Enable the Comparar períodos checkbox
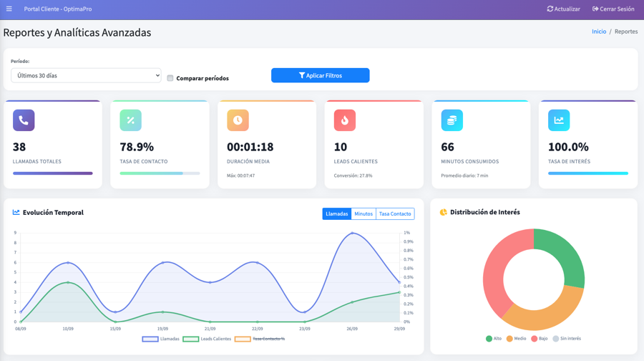Viewport: 644px width, 361px height. pyautogui.click(x=170, y=78)
